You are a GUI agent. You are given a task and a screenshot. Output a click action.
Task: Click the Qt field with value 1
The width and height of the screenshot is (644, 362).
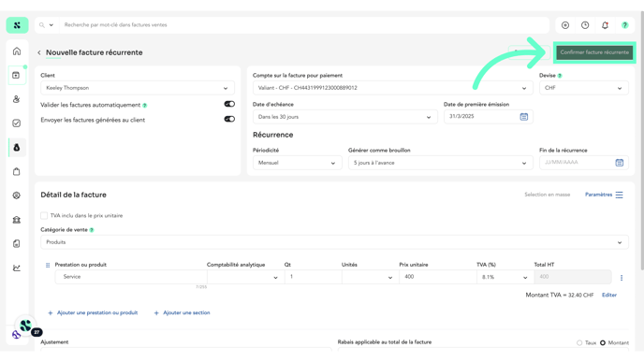coord(313,277)
